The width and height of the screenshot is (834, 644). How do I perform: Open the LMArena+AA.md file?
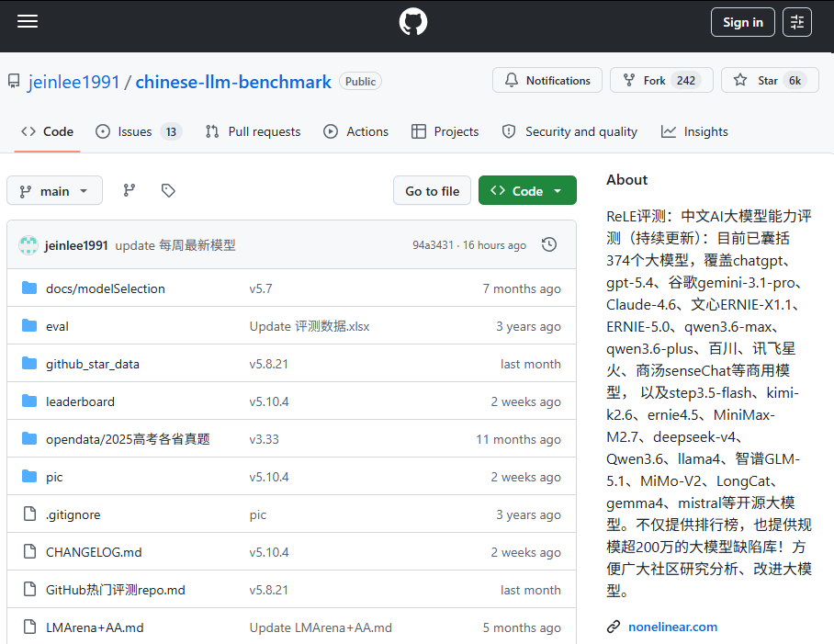(x=95, y=627)
